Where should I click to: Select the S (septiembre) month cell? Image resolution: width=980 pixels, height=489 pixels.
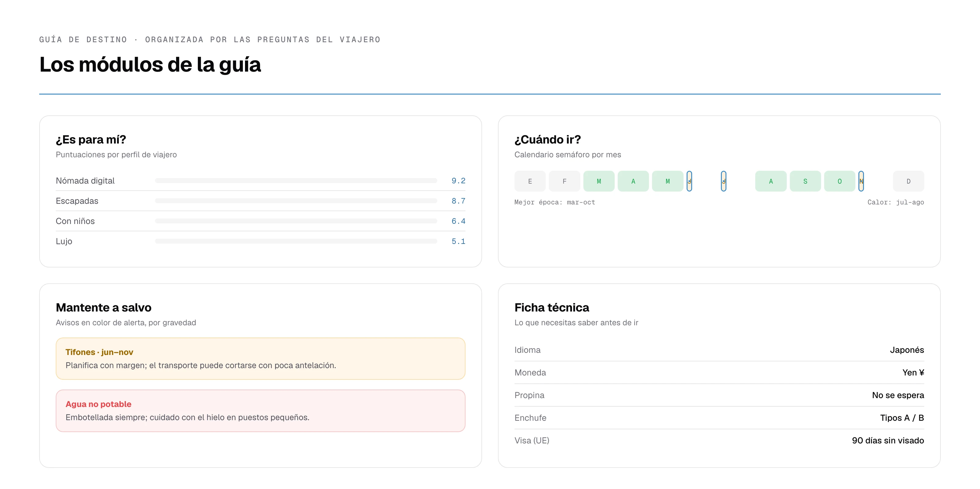[x=805, y=181]
